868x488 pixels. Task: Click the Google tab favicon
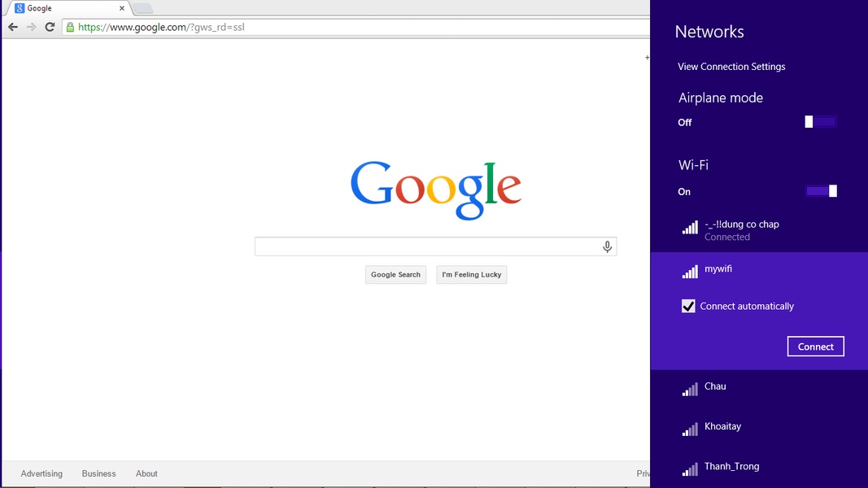click(x=20, y=8)
